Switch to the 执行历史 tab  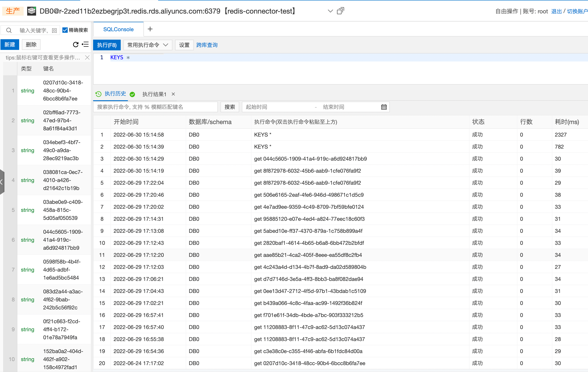click(x=115, y=94)
